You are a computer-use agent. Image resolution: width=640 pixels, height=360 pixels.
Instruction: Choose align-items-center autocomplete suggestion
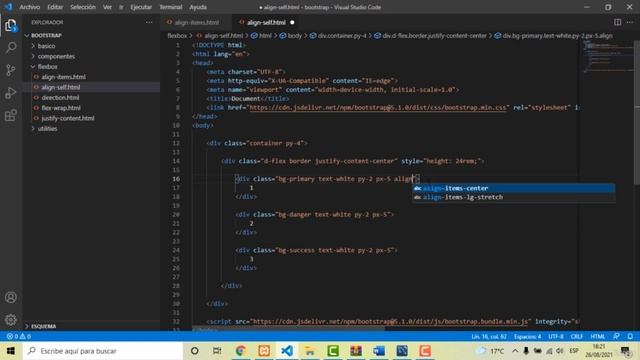[x=513, y=188]
